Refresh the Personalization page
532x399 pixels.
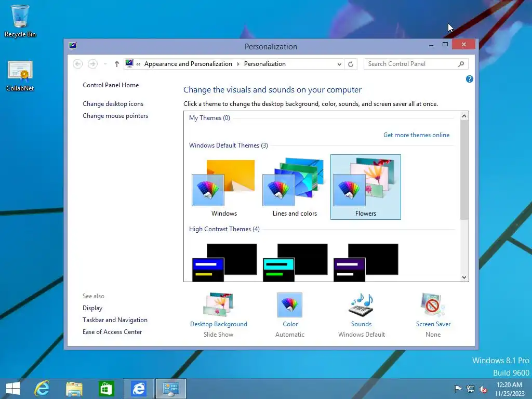click(351, 64)
